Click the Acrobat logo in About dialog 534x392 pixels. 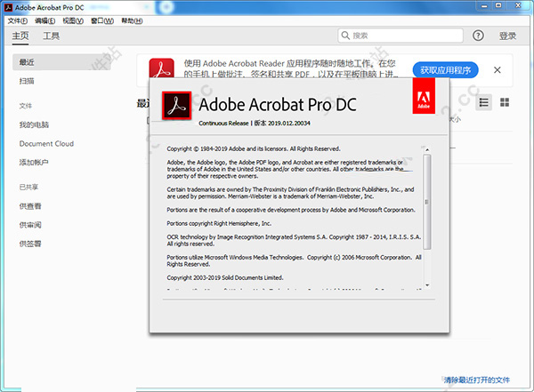click(x=176, y=106)
